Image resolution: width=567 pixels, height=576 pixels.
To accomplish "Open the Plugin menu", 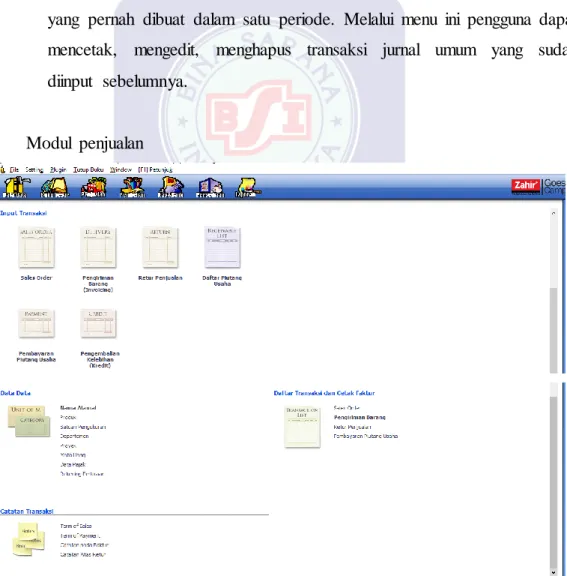I will point(58,169).
